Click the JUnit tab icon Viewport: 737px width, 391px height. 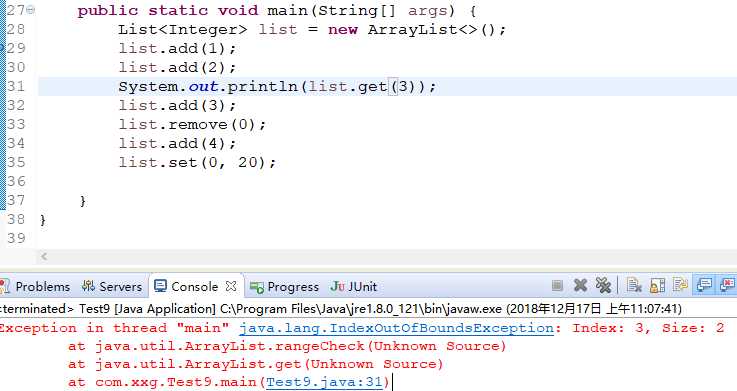pos(337,286)
